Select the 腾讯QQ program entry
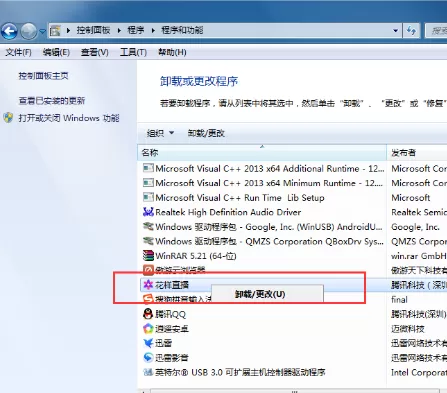This screenshot has width=447, height=393. [170, 314]
